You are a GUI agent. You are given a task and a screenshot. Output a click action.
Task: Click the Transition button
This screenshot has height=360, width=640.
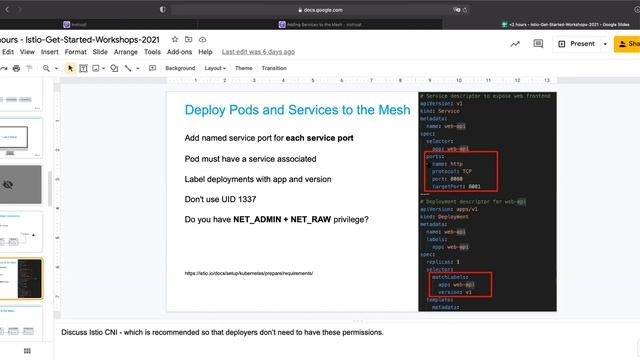click(x=274, y=68)
